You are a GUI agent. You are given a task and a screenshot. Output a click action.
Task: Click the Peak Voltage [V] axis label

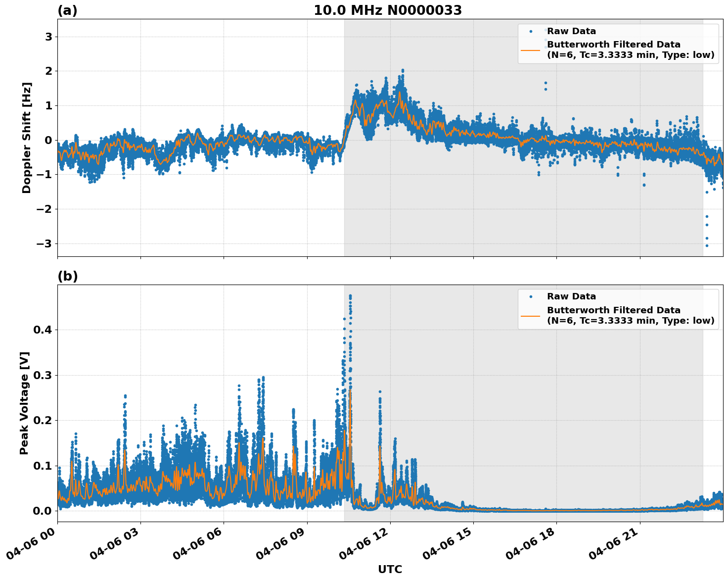25,400
